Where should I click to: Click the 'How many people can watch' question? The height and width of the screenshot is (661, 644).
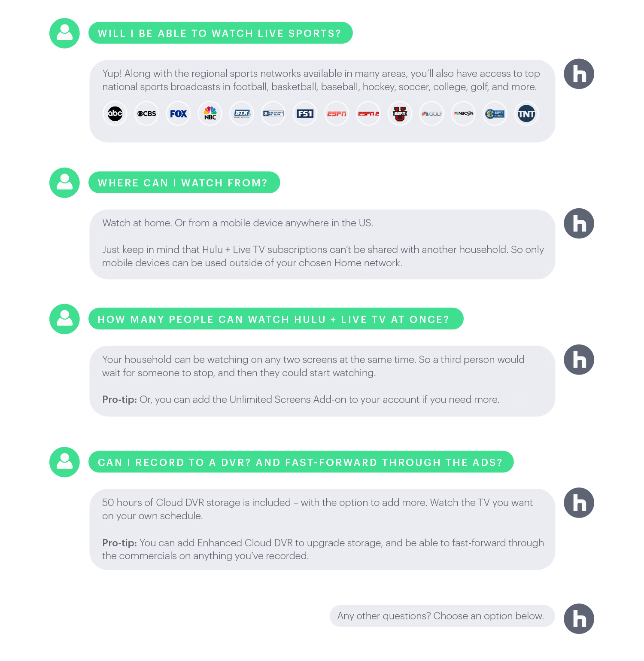(x=276, y=319)
